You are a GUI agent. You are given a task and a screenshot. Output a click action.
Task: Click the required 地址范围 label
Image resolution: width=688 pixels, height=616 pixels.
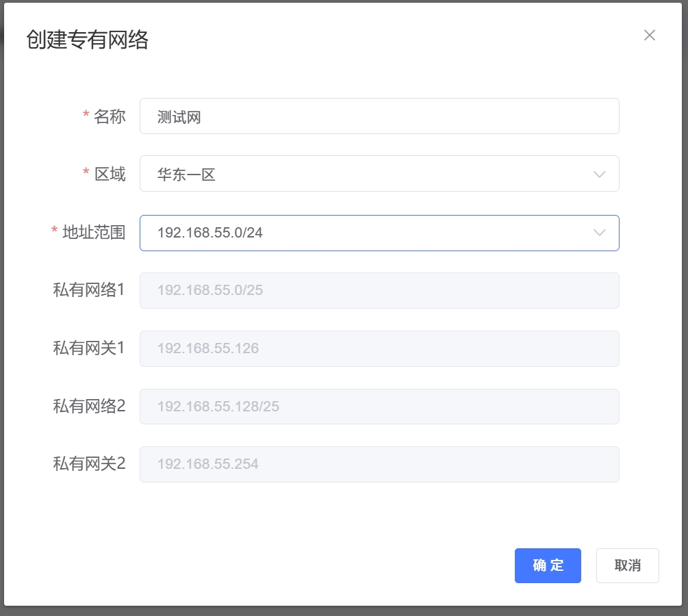click(94, 233)
